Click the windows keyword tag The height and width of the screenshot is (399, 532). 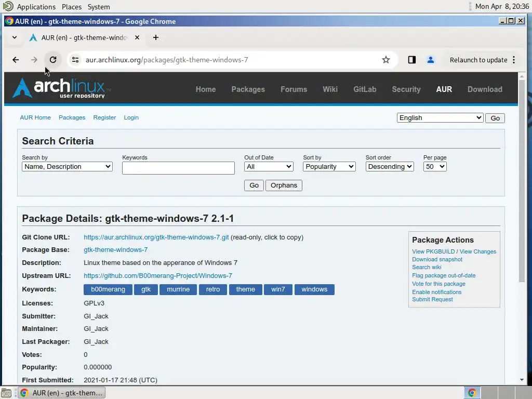(x=314, y=289)
